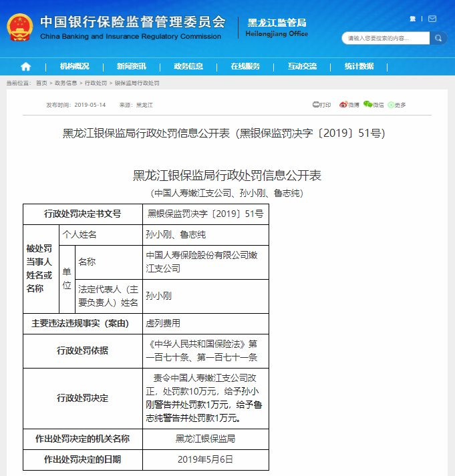Click legal representative value 孙小刚
This screenshot has width=455, height=476.
click(206, 296)
